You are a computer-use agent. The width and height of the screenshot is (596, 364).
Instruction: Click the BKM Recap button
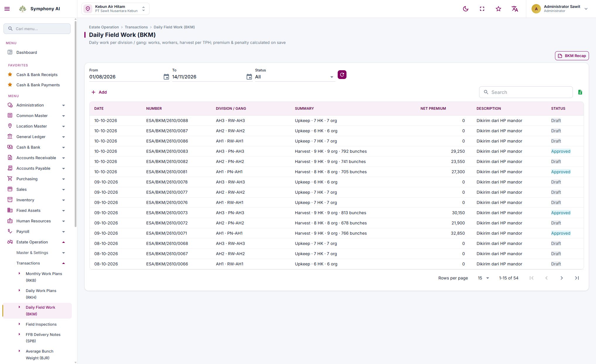572,56
